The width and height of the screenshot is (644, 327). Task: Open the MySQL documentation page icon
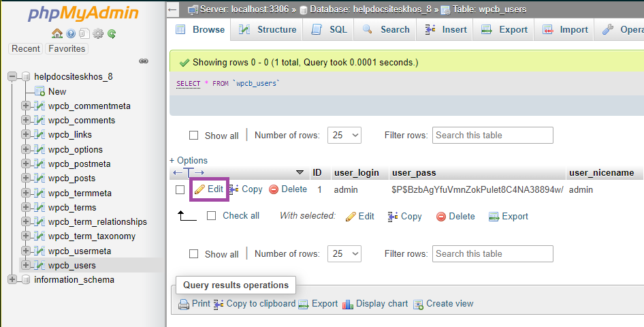(x=84, y=33)
